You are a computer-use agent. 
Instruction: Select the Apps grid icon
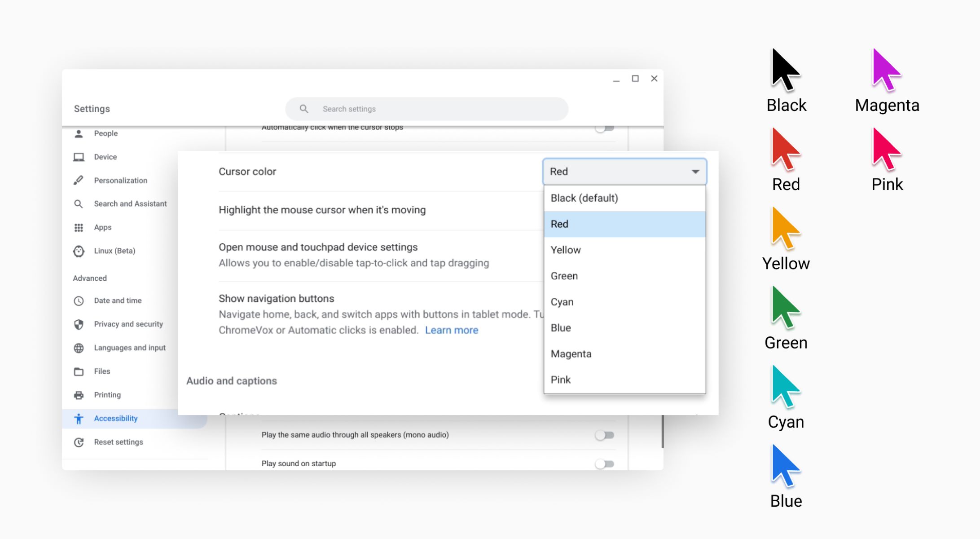click(79, 227)
